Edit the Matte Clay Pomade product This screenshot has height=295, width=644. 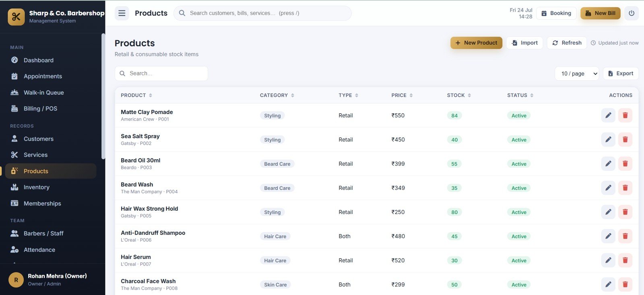pyautogui.click(x=608, y=115)
